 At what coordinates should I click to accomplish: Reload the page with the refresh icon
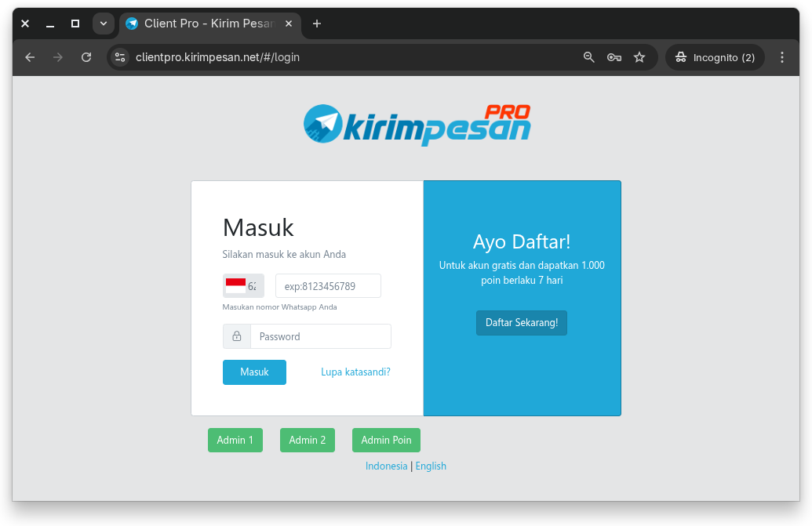tap(86, 57)
